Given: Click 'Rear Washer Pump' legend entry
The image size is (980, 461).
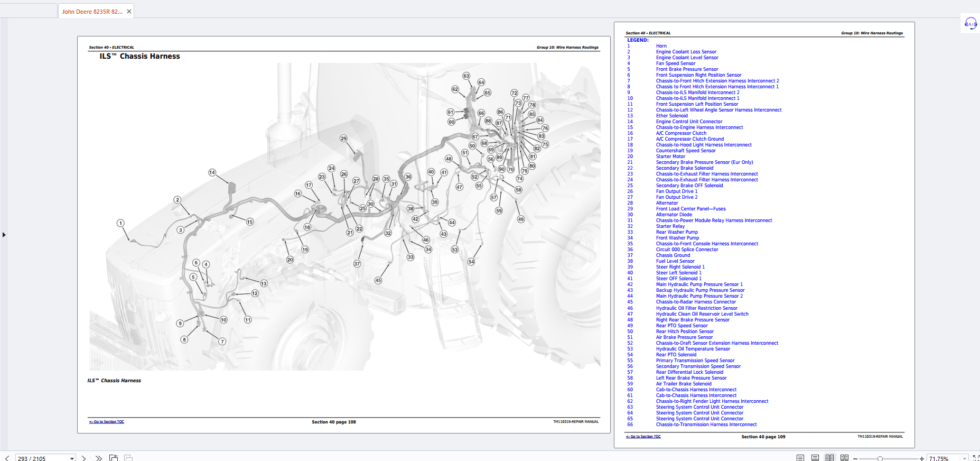Looking at the screenshot, I should pyautogui.click(x=677, y=232).
